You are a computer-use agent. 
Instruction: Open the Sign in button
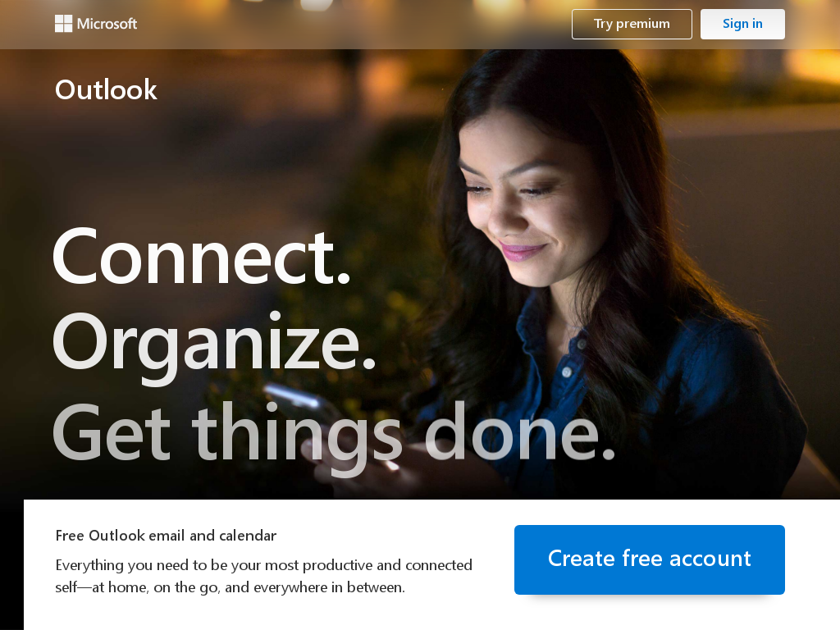click(742, 24)
